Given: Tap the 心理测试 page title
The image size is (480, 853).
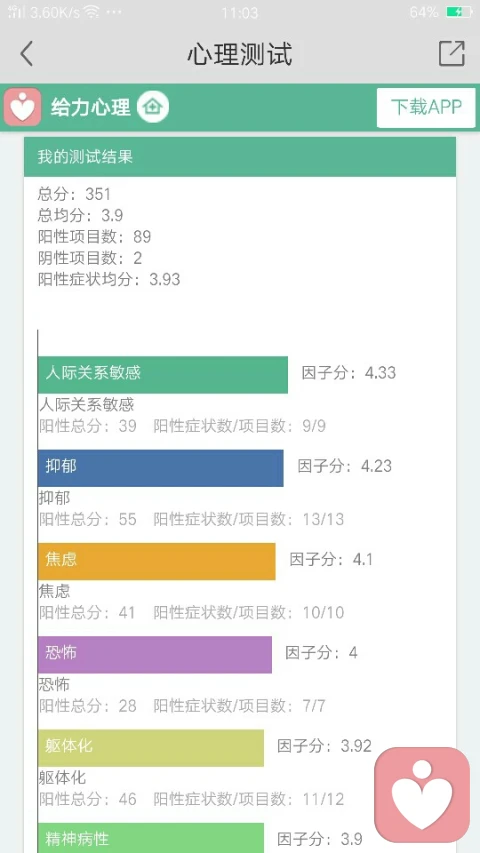Looking at the screenshot, I should click(240, 54).
